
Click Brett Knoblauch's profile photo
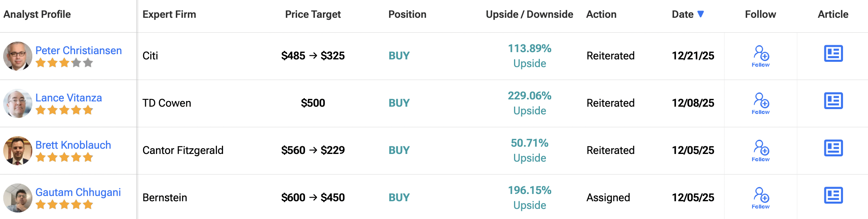[18, 150]
